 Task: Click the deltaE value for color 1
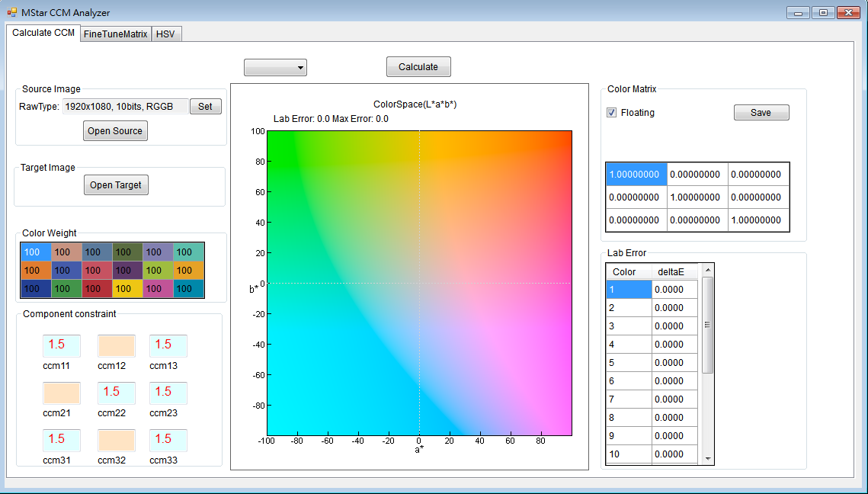point(674,289)
